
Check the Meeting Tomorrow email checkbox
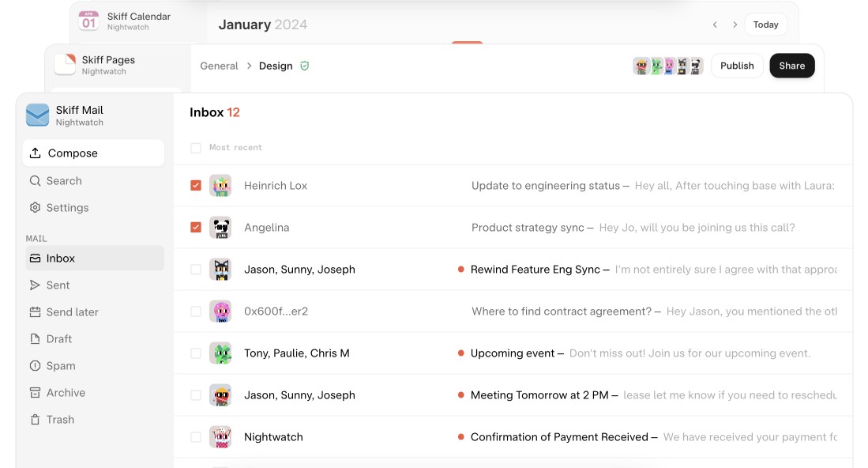pyautogui.click(x=195, y=395)
